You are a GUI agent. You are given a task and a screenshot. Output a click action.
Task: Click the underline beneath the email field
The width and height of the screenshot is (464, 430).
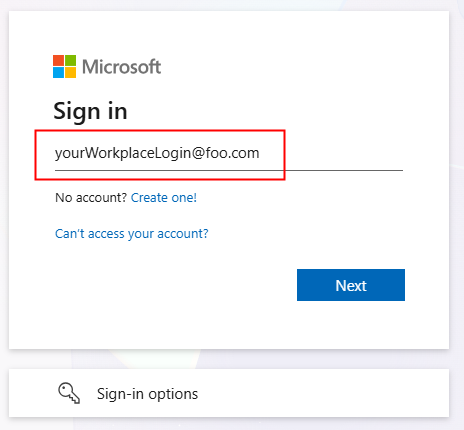(229, 170)
